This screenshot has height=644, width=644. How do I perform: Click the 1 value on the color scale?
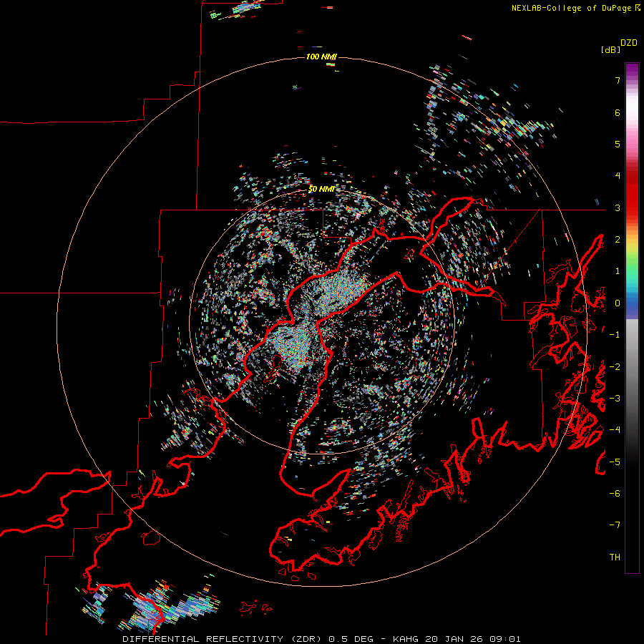click(618, 271)
